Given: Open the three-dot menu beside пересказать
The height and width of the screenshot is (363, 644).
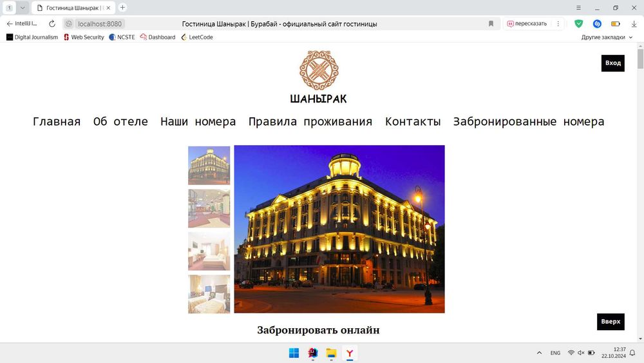Looking at the screenshot, I should point(558,24).
